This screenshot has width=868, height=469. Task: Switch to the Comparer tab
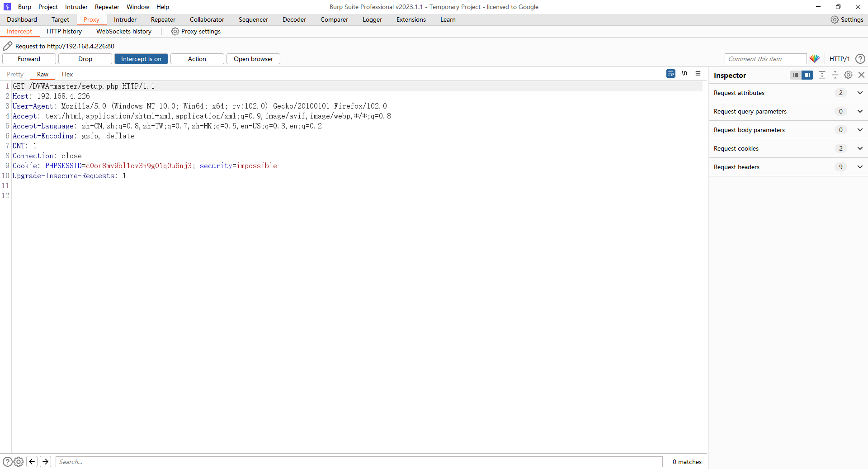pyautogui.click(x=334, y=19)
